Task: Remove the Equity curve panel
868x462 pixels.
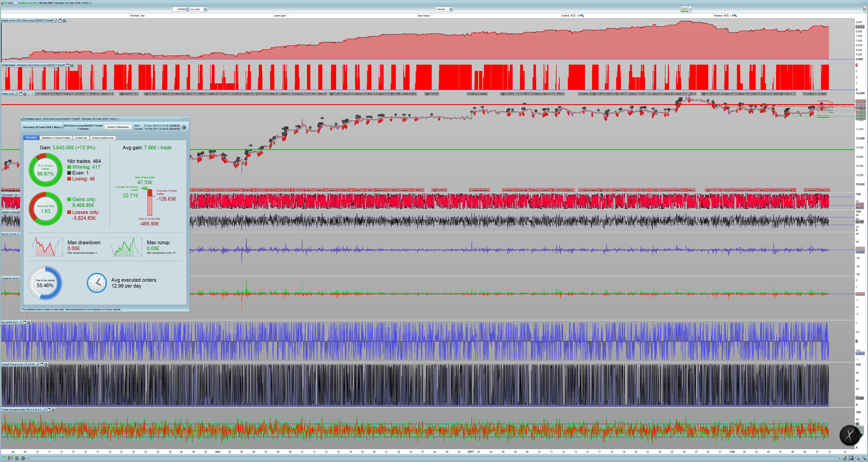Action: pos(64,21)
